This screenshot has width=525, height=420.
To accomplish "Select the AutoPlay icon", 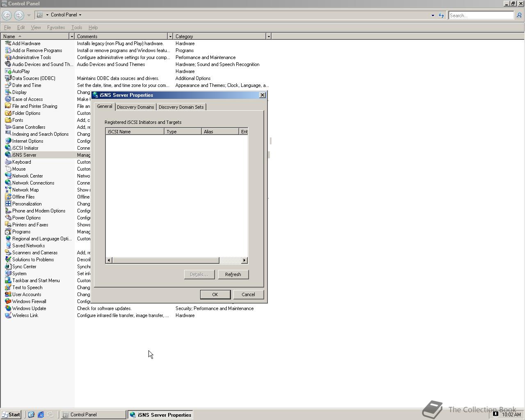I will [8, 71].
